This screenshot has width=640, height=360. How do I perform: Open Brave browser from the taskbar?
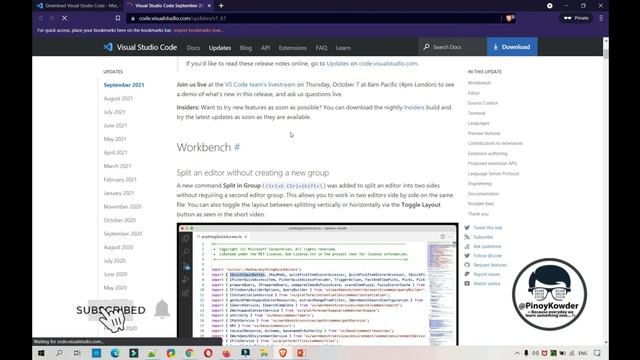pyautogui.click(x=283, y=353)
